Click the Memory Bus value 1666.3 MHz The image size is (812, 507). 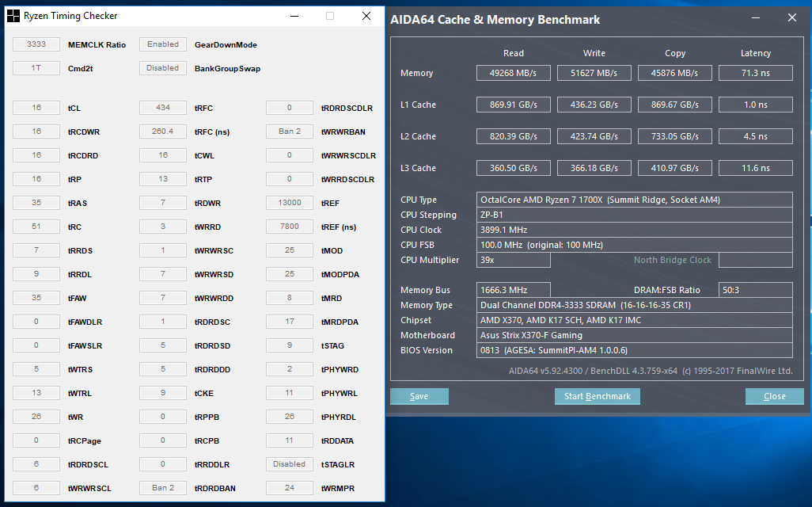coord(513,290)
